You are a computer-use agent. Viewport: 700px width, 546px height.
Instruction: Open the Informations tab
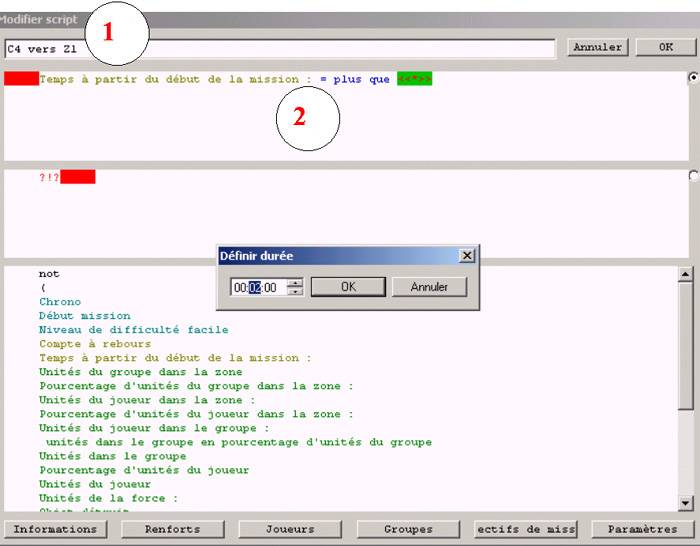56,529
